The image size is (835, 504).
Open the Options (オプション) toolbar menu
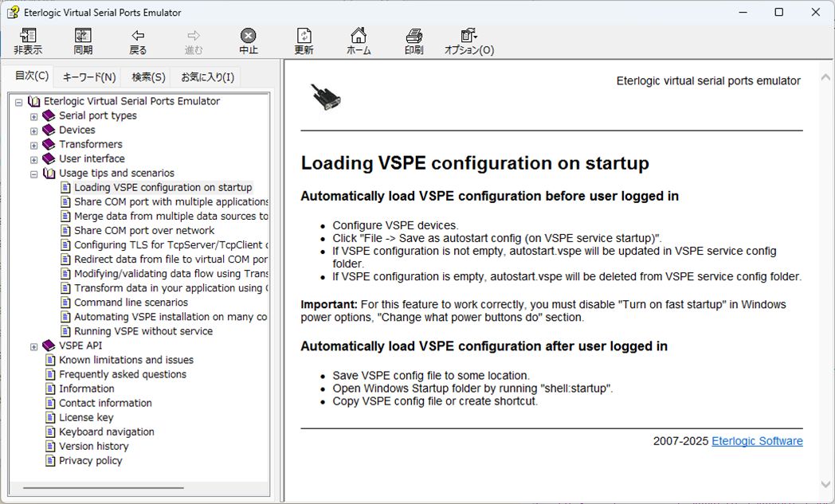point(468,37)
